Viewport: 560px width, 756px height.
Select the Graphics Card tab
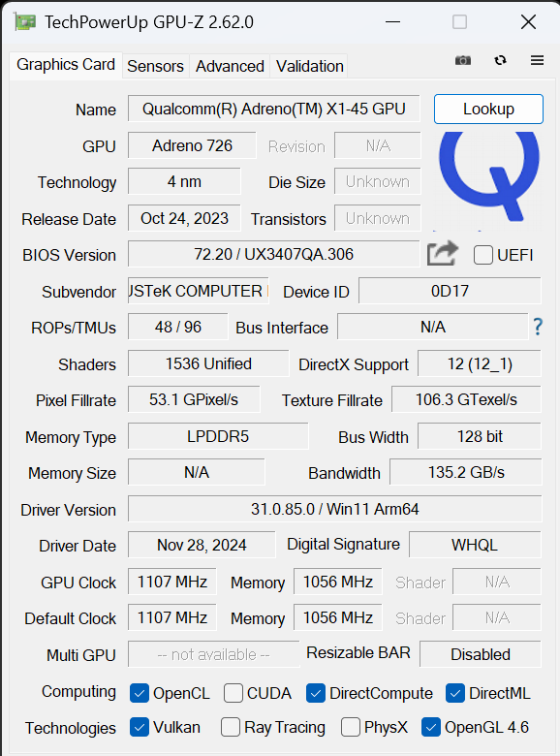tap(66, 65)
